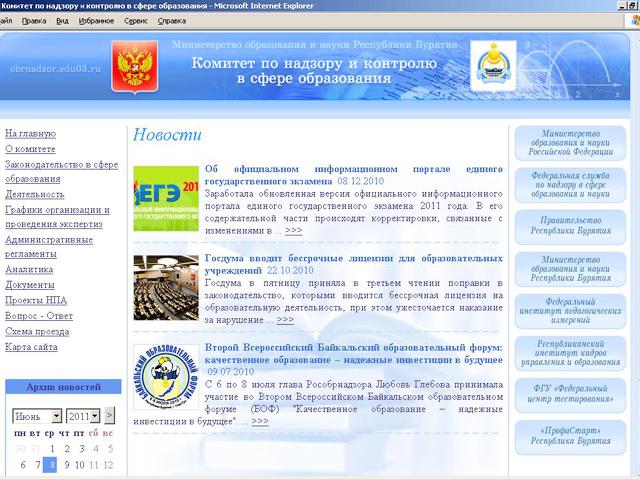Select day 10 in the news calendar
The width and height of the screenshot is (640, 480).
coord(80,464)
